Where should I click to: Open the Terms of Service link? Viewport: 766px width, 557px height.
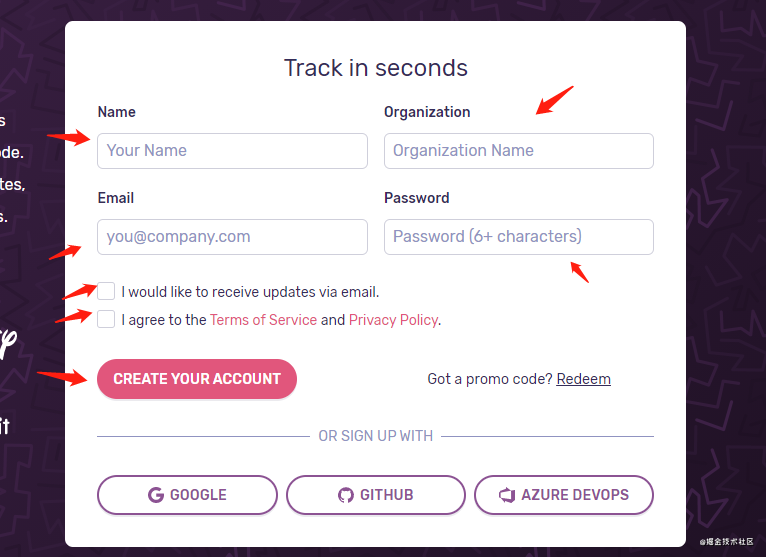(263, 320)
